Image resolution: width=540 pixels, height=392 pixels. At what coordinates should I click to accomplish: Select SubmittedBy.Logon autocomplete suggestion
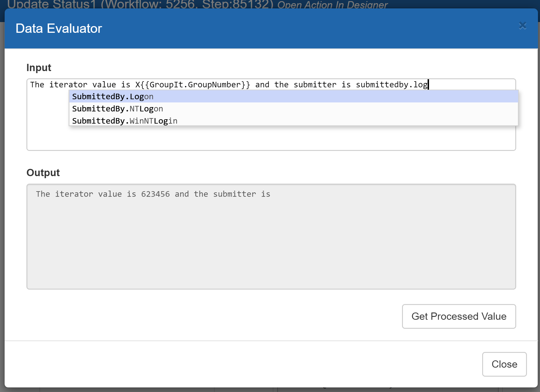[293, 96]
